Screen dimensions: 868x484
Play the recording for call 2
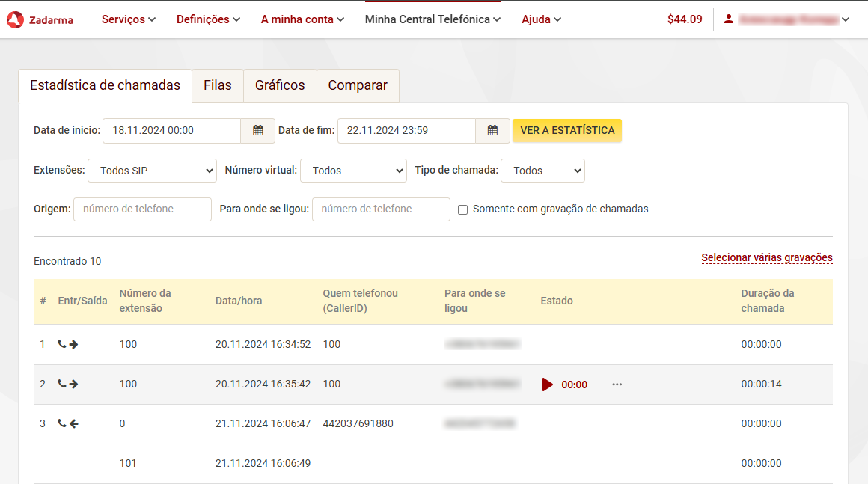[548, 385]
